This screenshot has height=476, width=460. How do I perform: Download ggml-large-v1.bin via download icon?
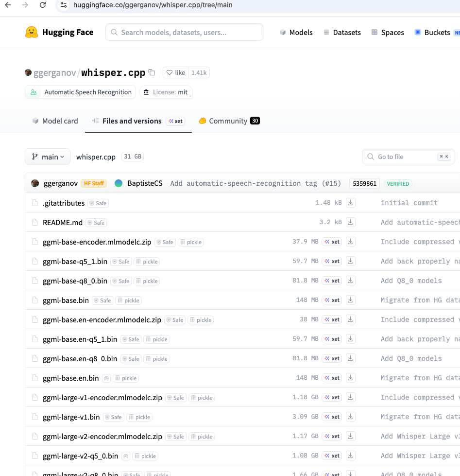tap(351, 417)
